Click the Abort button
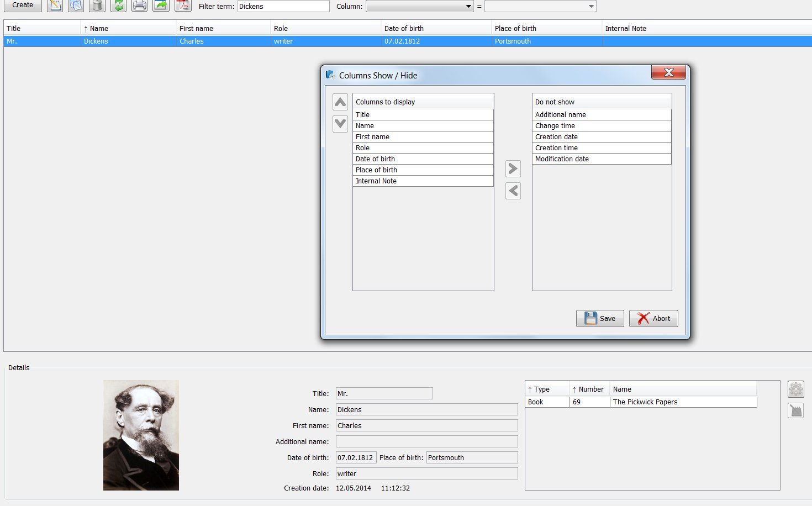 click(x=653, y=318)
